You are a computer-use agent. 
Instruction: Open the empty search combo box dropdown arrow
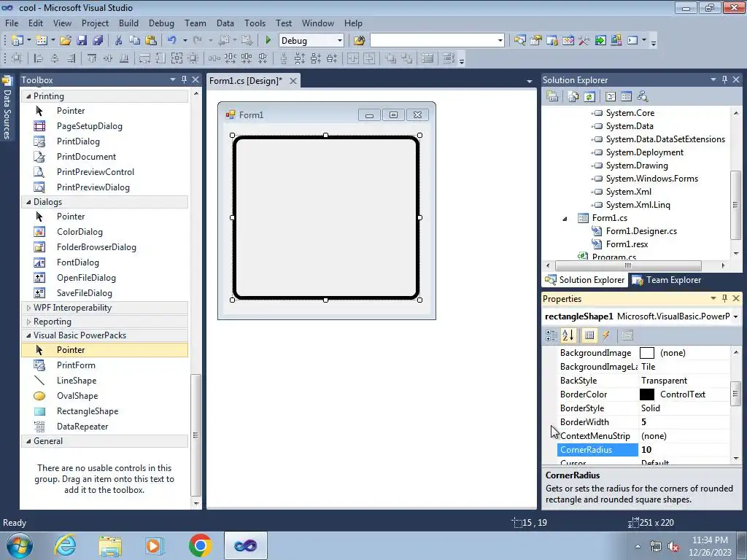(x=500, y=41)
